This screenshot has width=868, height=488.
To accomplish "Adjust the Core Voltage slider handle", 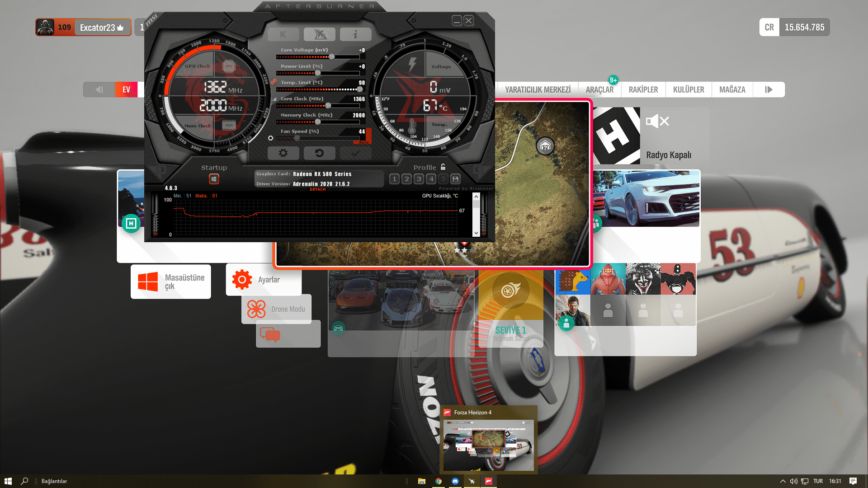I will pyautogui.click(x=332, y=57).
